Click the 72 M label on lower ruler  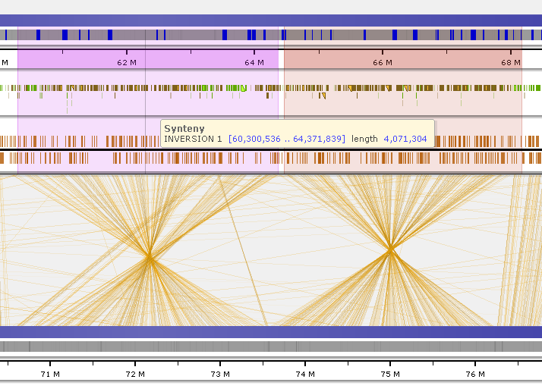click(x=135, y=374)
